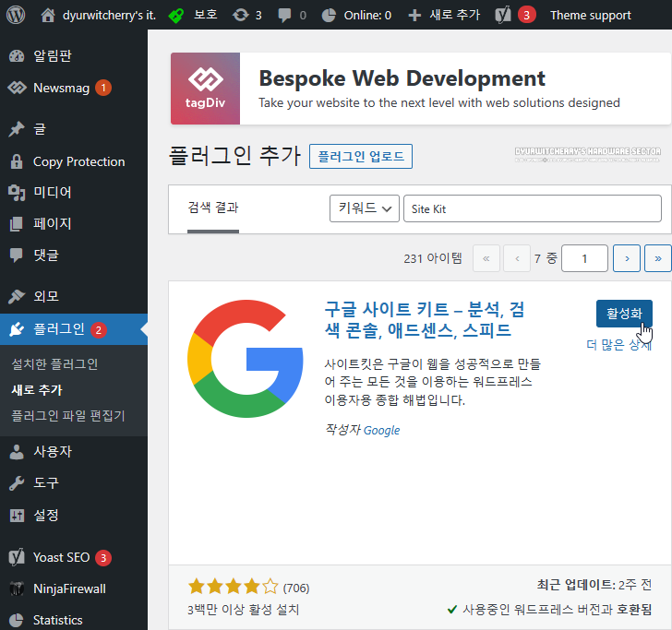The width and height of the screenshot is (672, 630).
Task: Click the 활성화 activate button
Action: (x=624, y=314)
